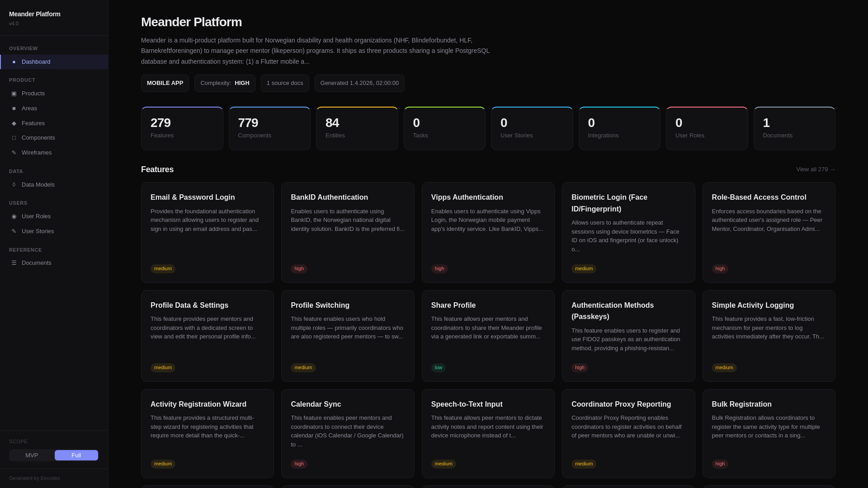Open the Products page from sidebar
The height and width of the screenshot is (488, 868).
[54, 94]
